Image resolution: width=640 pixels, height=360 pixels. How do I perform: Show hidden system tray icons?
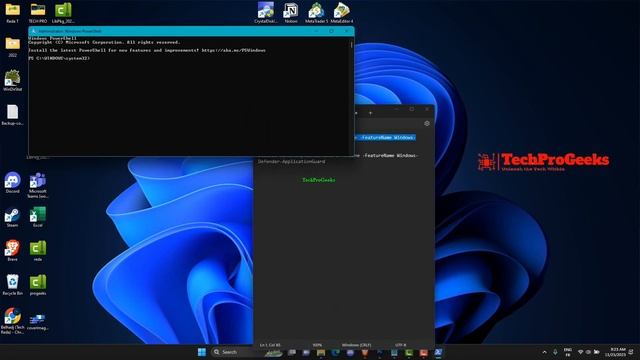pyautogui.click(x=544, y=352)
